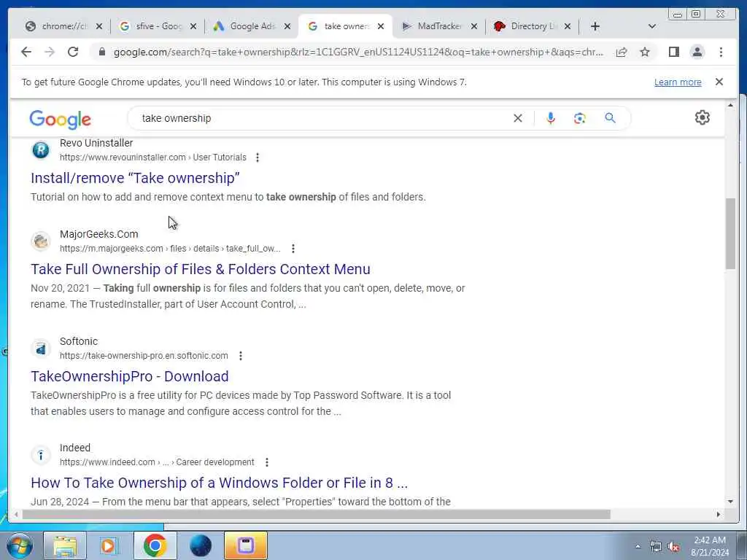This screenshot has height=560, width=747.
Task: Open media player from taskbar
Action: tap(109, 545)
